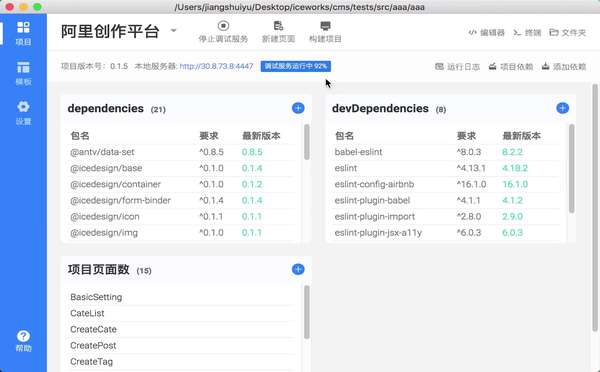The image size is (600, 372).
Task: Click 添加依赖 add dependency
Action: [564, 67]
